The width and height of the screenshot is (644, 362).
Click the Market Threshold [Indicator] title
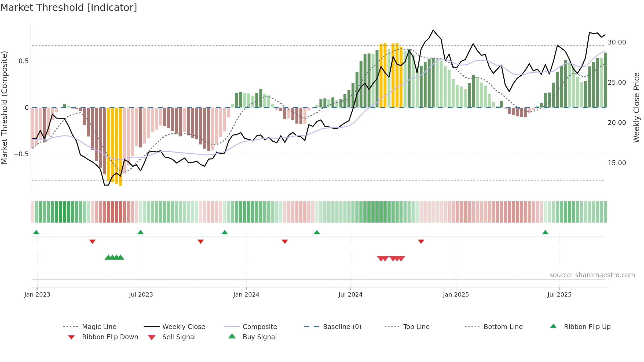(69, 8)
